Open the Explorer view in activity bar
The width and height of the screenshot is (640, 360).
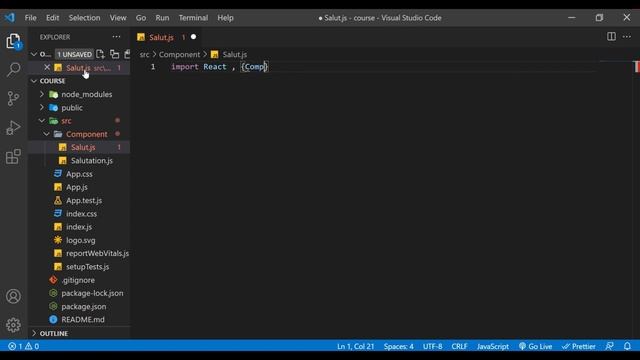pyautogui.click(x=13, y=41)
